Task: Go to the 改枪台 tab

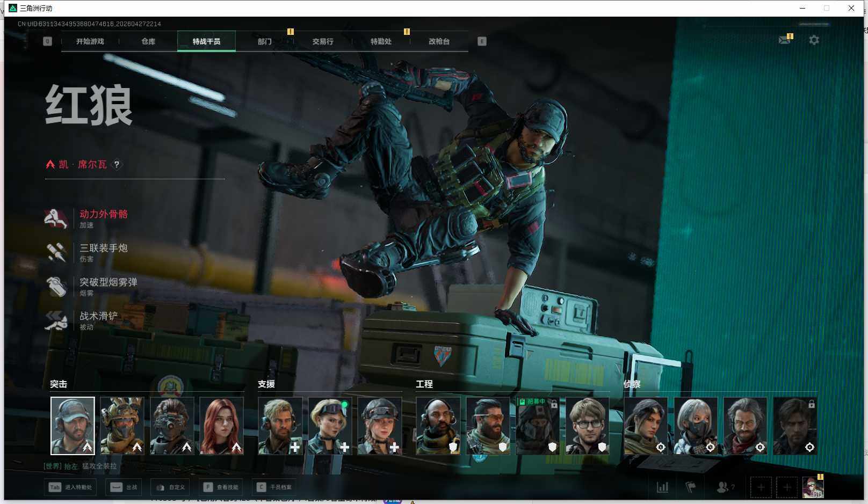Action: tap(439, 41)
